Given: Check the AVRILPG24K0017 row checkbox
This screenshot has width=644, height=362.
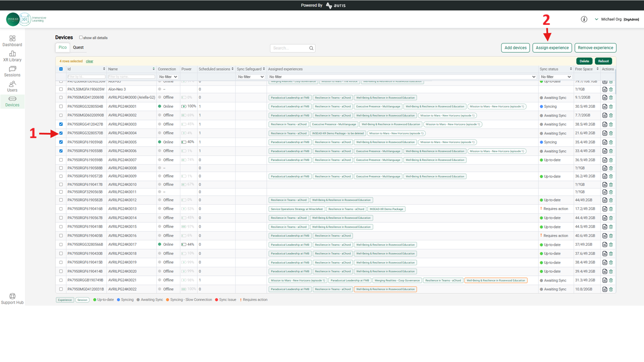Looking at the screenshot, I should pos(61,245).
